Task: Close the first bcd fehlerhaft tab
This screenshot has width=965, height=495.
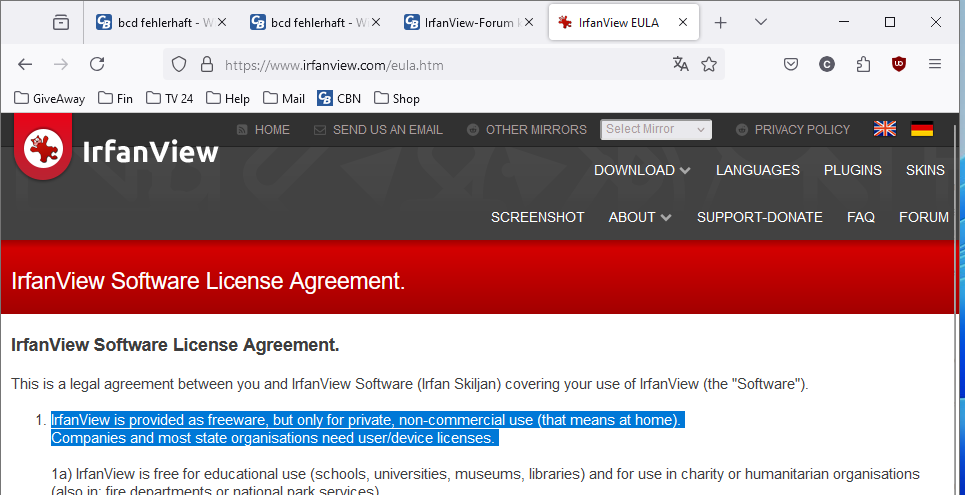Action: pos(222,22)
